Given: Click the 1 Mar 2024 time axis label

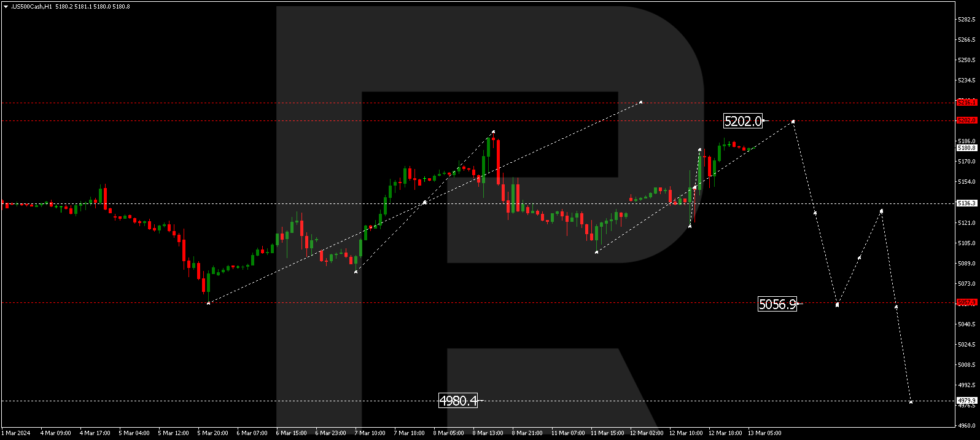Looking at the screenshot, I should [x=16, y=433].
